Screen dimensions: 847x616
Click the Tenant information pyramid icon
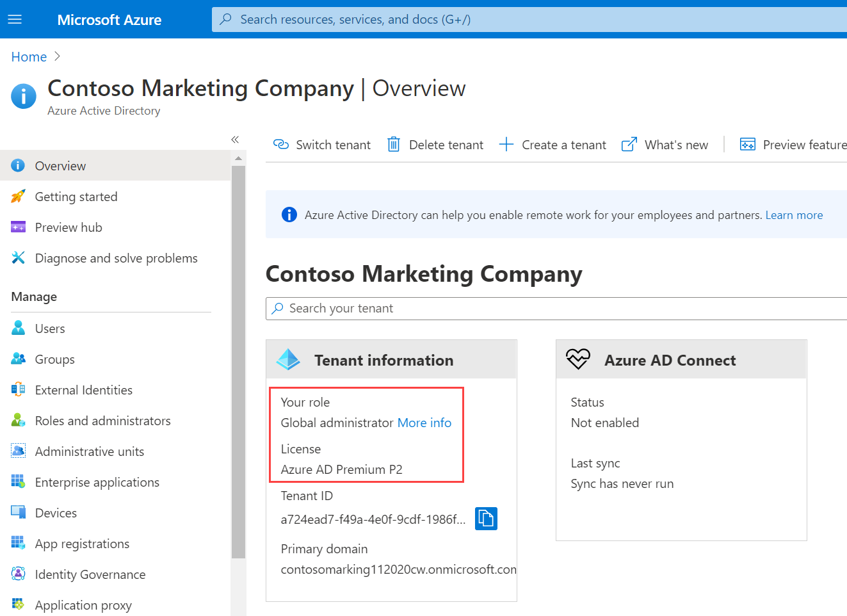(288, 359)
